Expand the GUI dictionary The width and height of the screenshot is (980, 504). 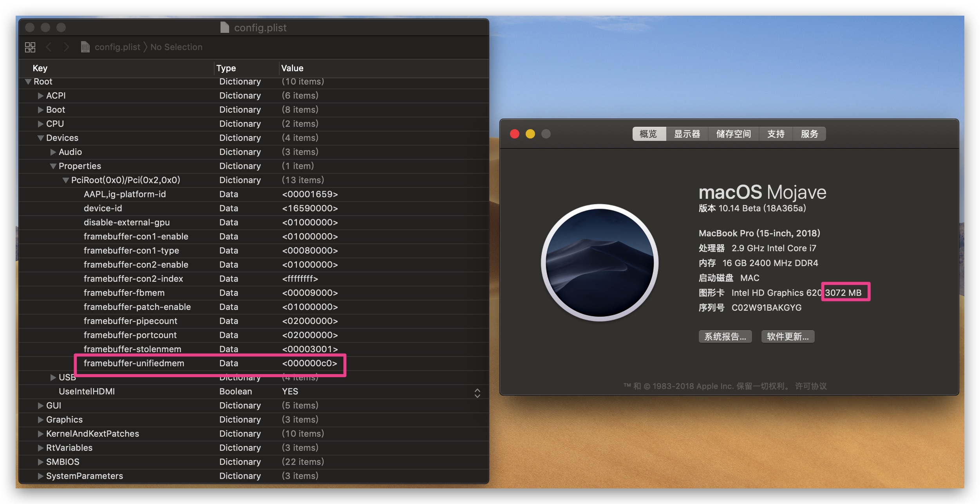pyautogui.click(x=40, y=406)
